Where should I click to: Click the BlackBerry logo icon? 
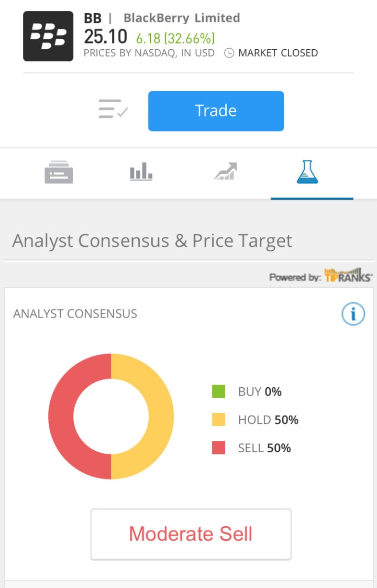pyautogui.click(x=48, y=36)
